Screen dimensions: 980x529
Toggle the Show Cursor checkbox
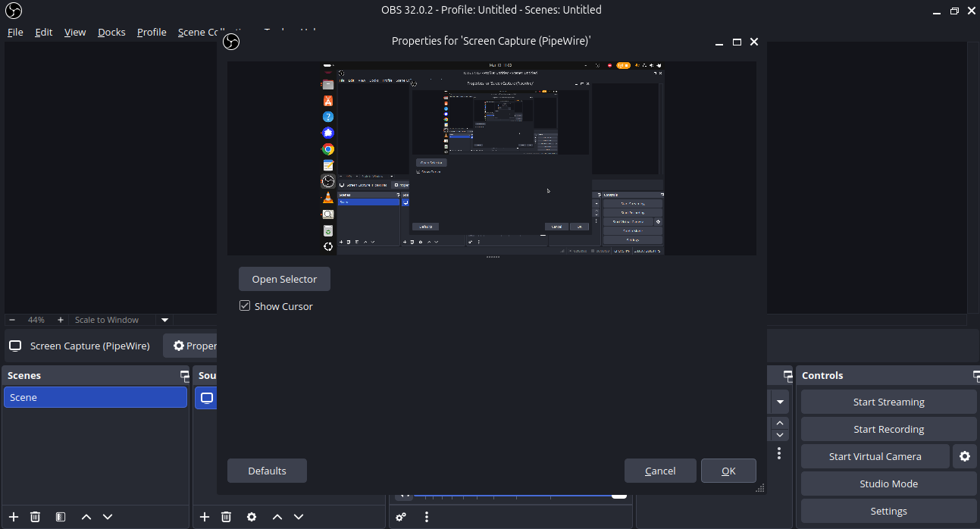click(x=245, y=306)
